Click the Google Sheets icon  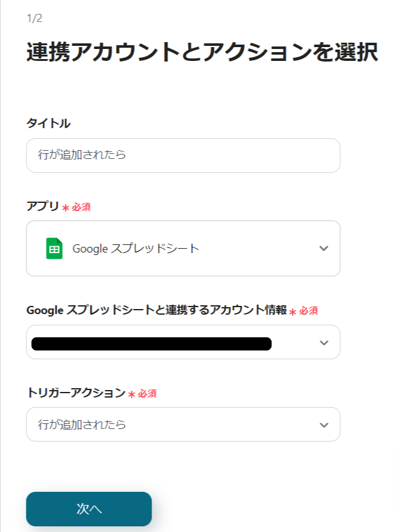click(54, 248)
